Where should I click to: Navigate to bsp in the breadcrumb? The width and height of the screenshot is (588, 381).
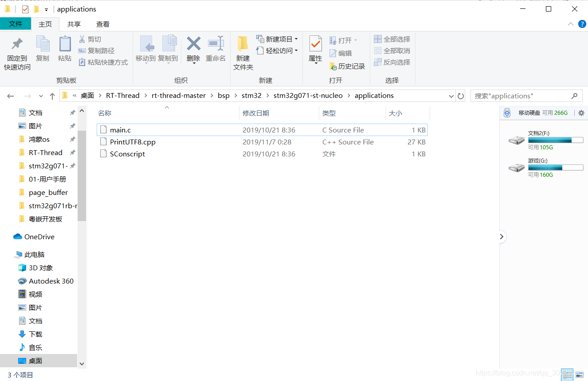click(x=223, y=96)
